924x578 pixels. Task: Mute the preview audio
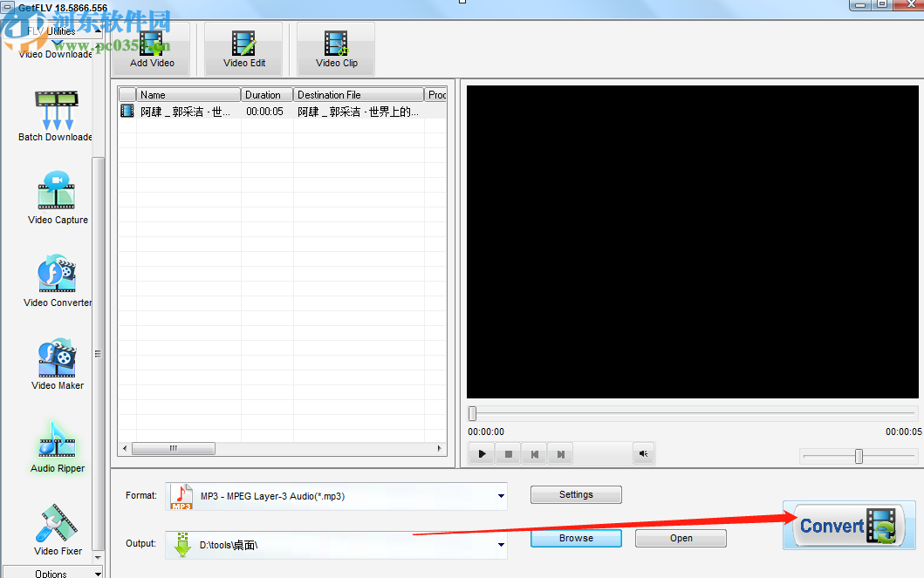click(x=644, y=454)
